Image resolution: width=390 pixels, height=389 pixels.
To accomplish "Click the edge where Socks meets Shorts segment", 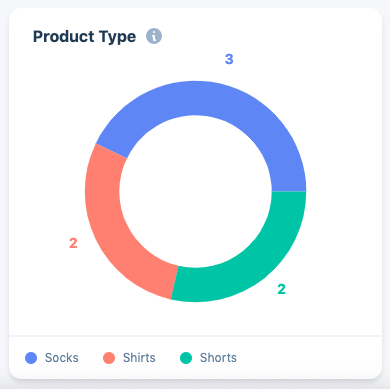I will pos(289,191).
